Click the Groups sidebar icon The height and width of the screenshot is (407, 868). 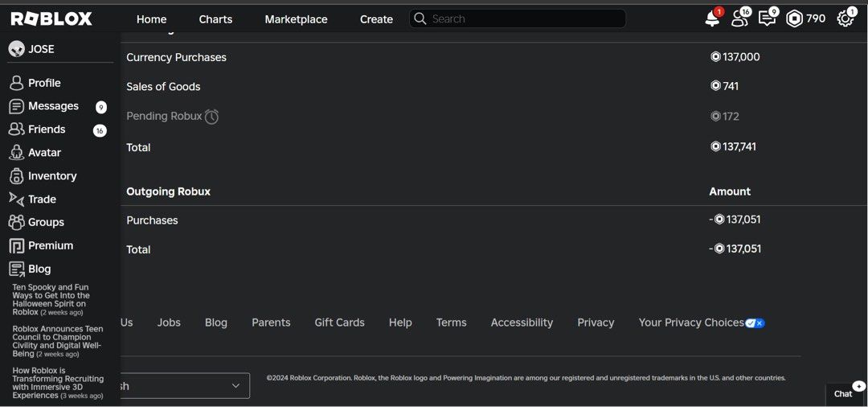[17, 223]
